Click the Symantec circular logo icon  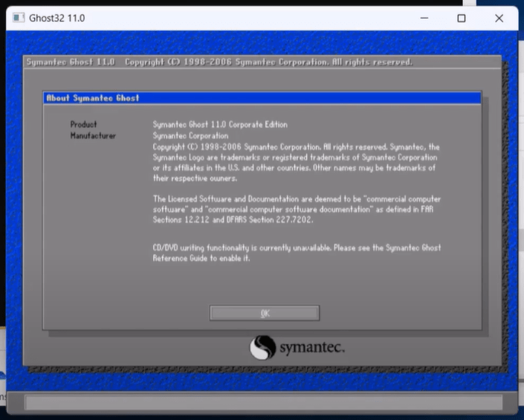coord(263,347)
